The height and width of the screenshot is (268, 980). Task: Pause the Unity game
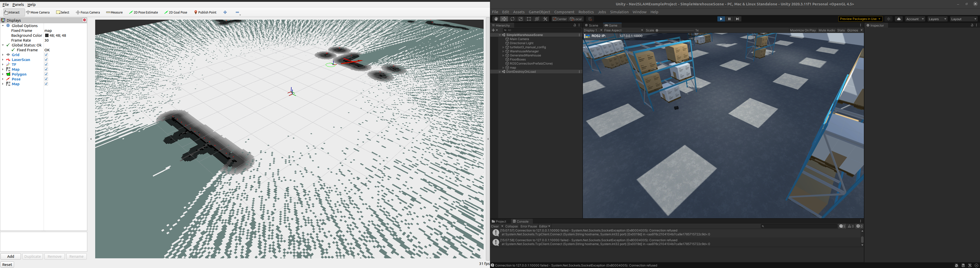click(729, 19)
